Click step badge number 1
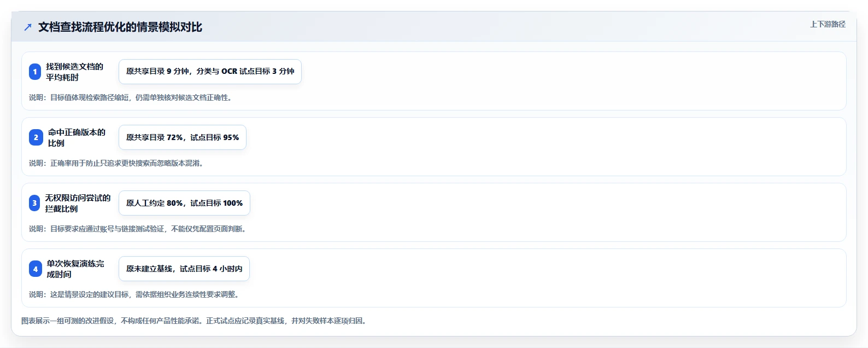This screenshot has width=868, height=348. [x=35, y=72]
